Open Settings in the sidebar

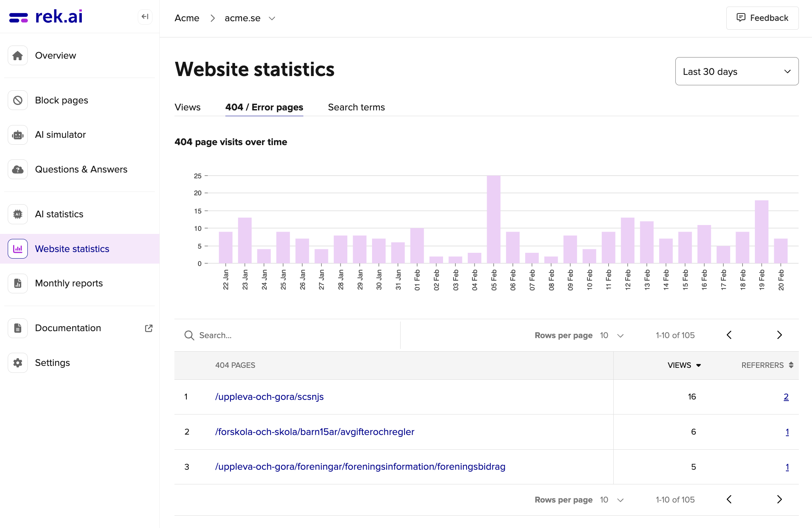80,363
